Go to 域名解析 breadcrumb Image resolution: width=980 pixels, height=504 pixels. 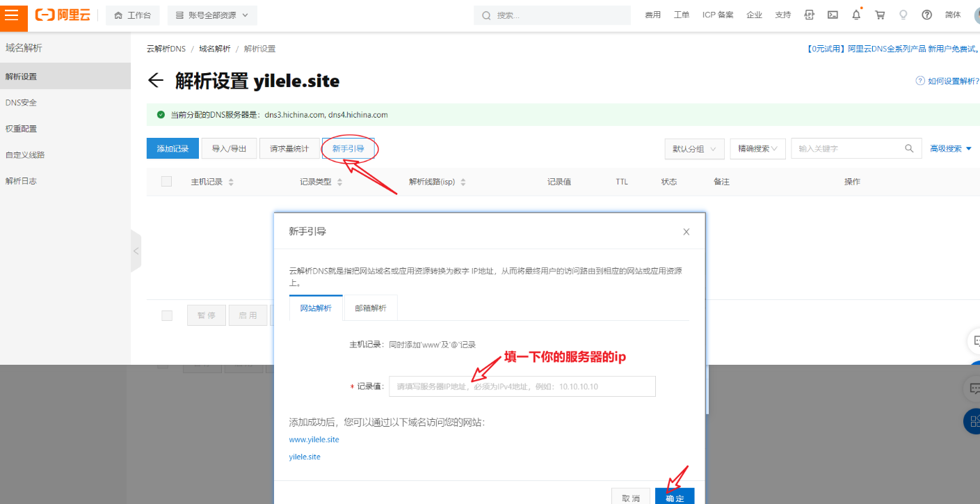coord(215,49)
